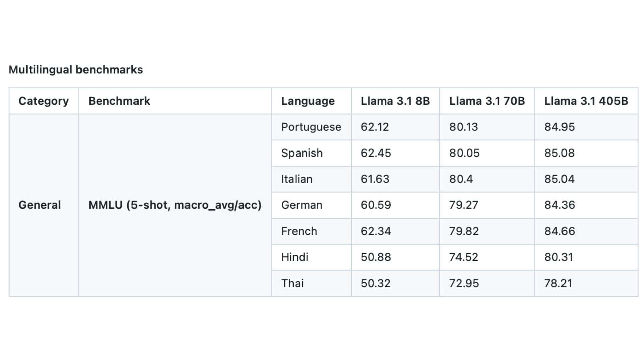Select the Hindi language cell

[295, 257]
